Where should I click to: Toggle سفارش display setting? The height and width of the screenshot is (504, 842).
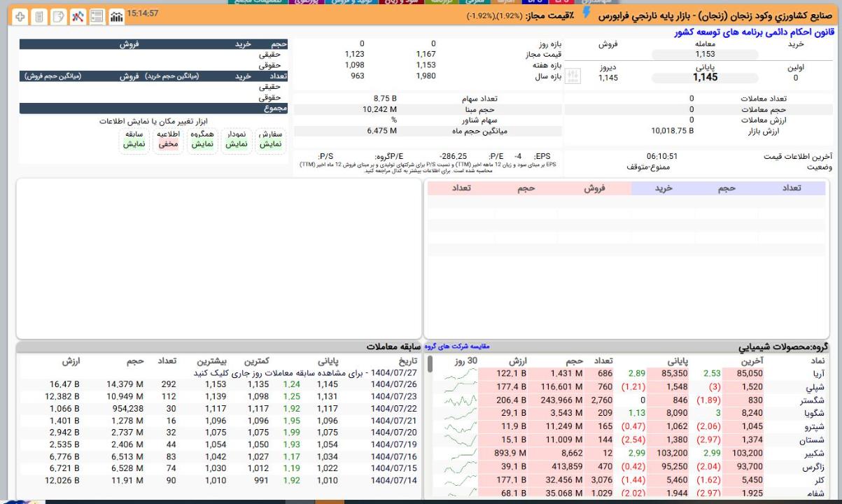coord(270,139)
